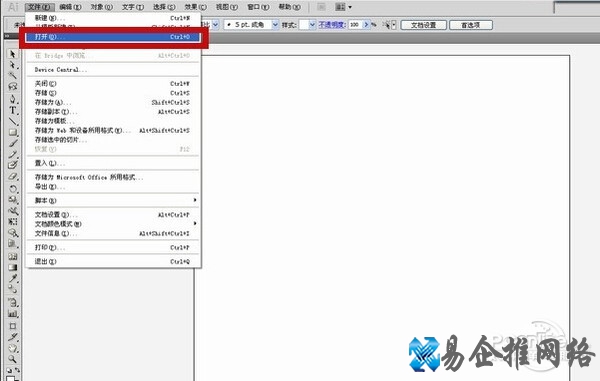The height and width of the screenshot is (381, 600).
Task: Choose 文档设置 (Alt+Ctrl+P) menu item
Action: [113, 215]
